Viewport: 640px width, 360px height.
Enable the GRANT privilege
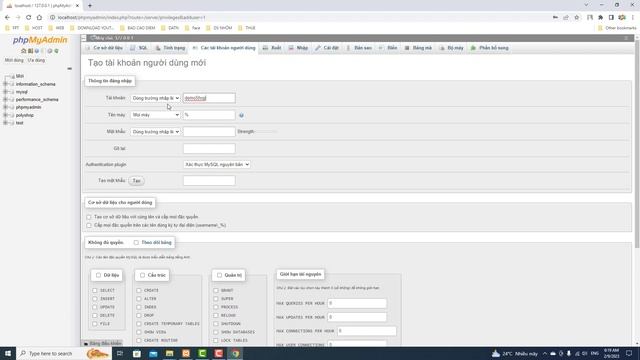click(x=216, y=290)
